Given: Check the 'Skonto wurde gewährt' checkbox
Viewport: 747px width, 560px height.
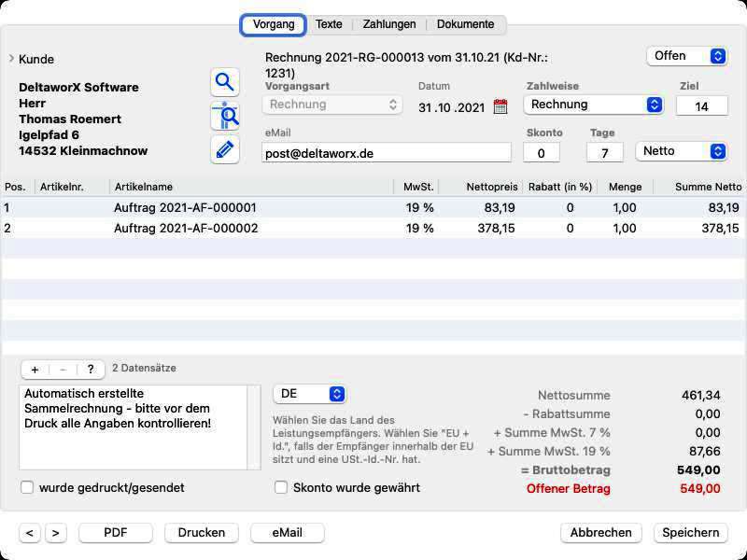Looking at the screenshot, I should [281, 487].
